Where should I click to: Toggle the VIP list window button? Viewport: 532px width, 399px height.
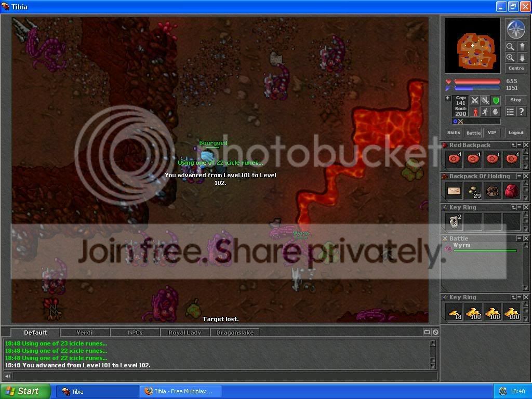491,132
